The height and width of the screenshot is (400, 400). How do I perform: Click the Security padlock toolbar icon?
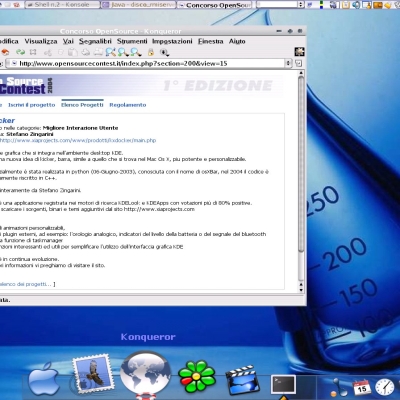coord(151,52)
